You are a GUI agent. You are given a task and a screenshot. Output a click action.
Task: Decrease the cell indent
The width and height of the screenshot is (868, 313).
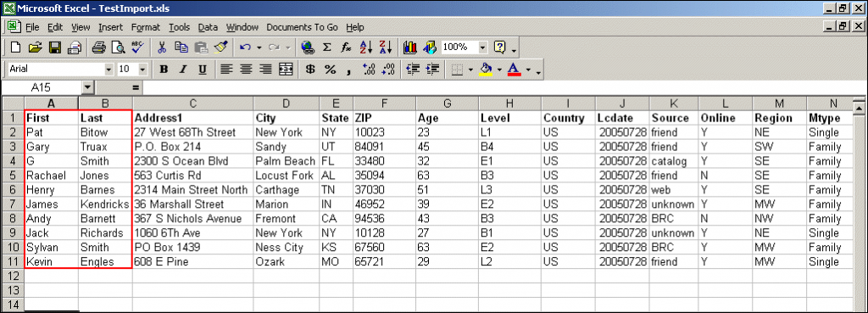click(x=413, y=70)
